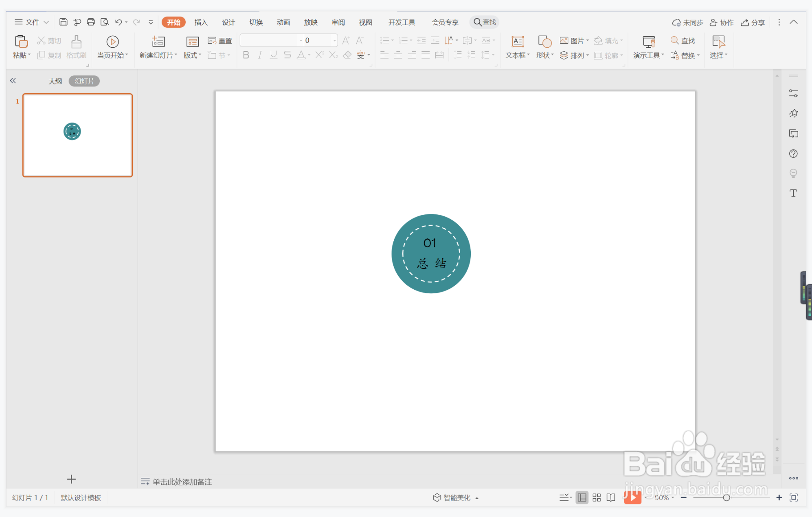Click the orange play slideshow button in status bar

click(x=632, y=497)
